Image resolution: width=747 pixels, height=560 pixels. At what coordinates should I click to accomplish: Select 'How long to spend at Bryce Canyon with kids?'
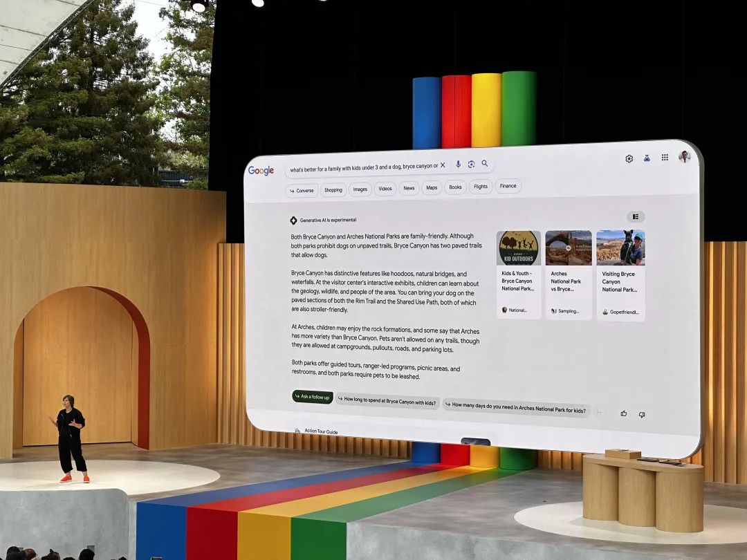click(387, 401)
